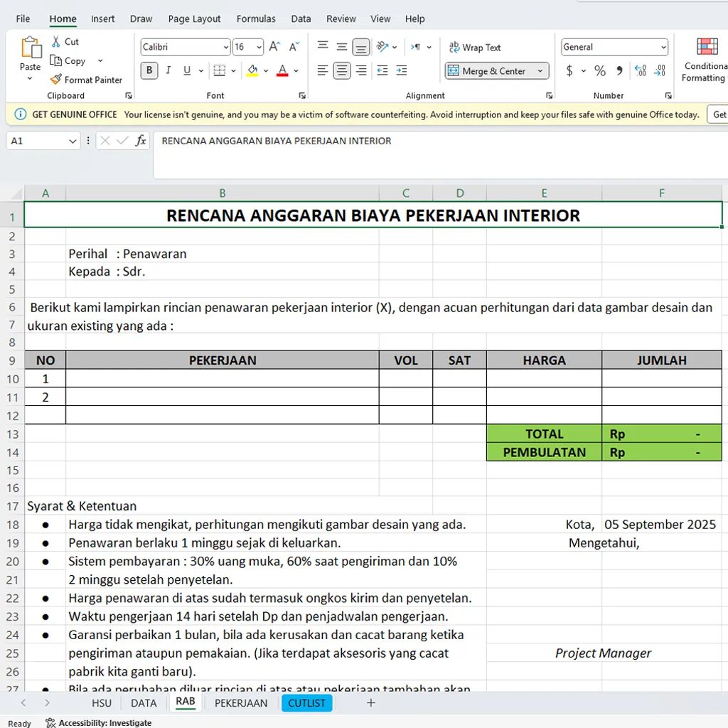Increase font size with the larger A icon
The height and width of the screenshot is (728, 728).
pyautogui.click(x=274, y=47)
